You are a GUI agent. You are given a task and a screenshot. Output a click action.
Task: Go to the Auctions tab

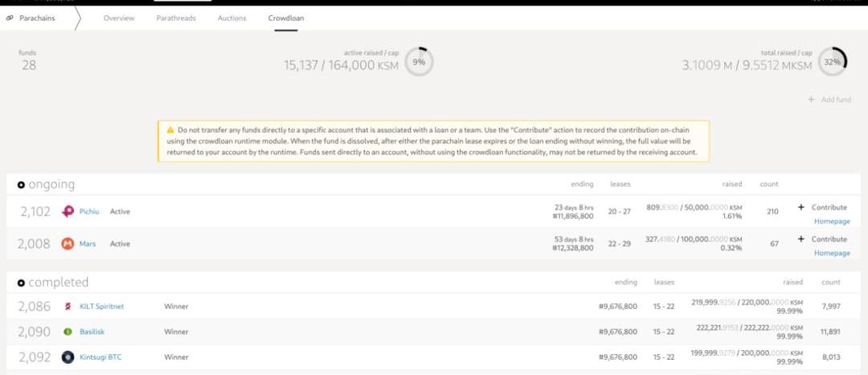click(231, 19)
